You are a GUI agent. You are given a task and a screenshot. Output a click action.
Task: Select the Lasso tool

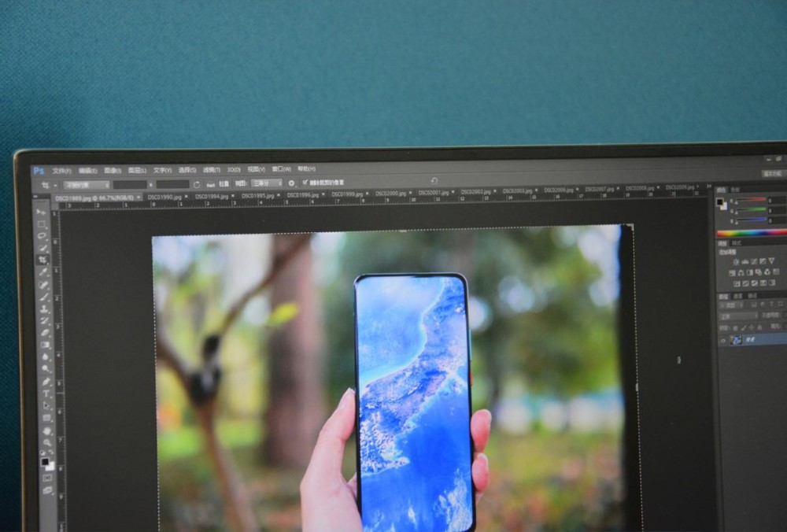coord(42,236)
